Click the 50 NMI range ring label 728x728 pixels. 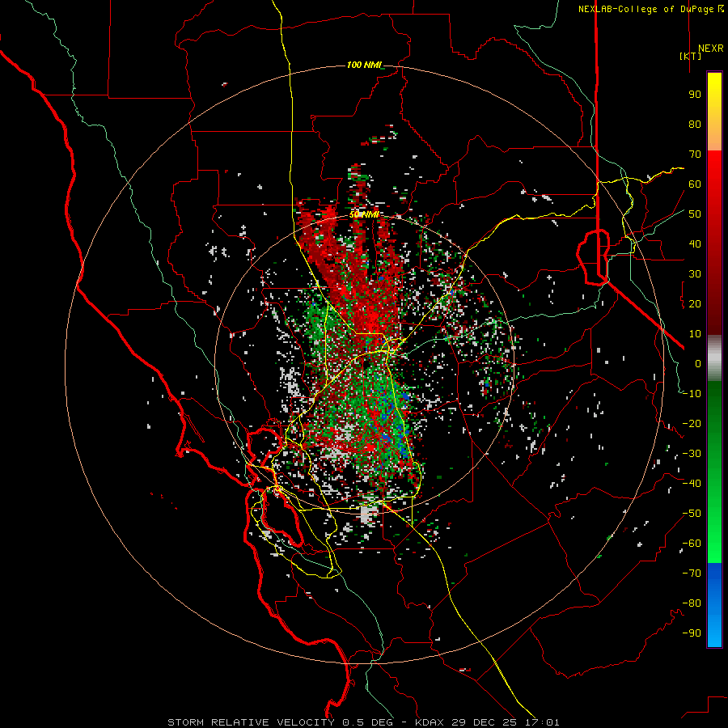365,214
